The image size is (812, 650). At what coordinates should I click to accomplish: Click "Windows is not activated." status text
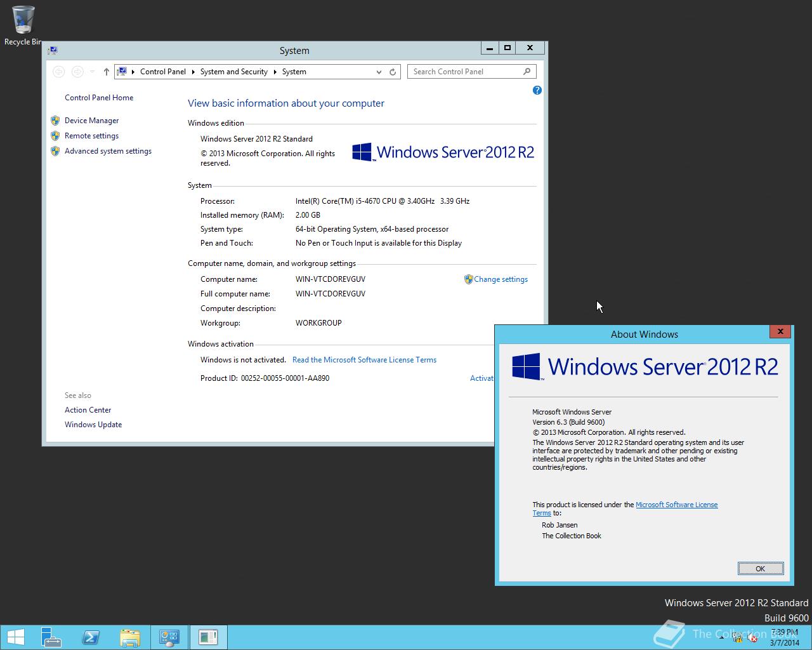243,360
